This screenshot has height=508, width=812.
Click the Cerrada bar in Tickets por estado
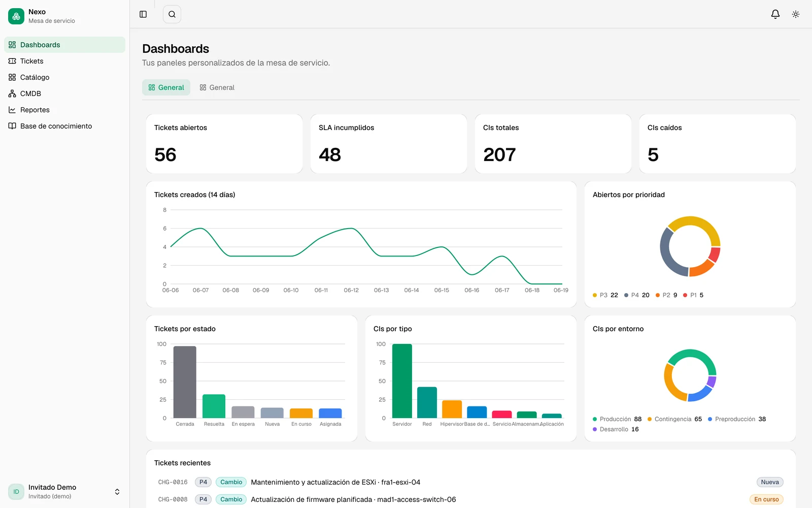[185, 382]
